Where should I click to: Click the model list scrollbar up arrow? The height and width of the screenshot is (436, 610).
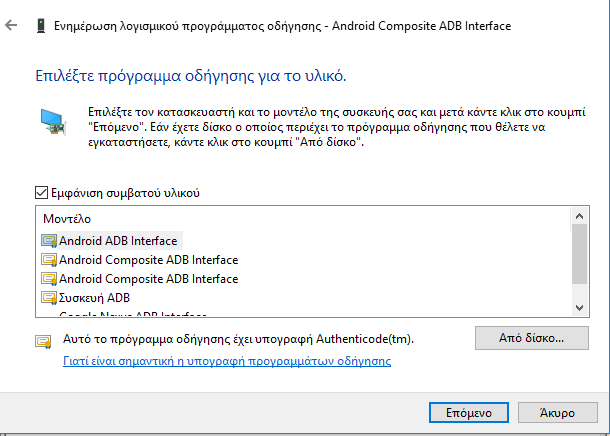pyautogui.click(x=580, y=217)
